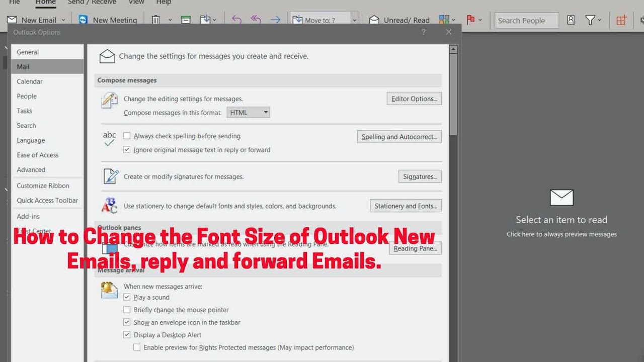Viewport: 644px width, 362px height.
Task: Click the Move folder icon in toolbar
Action: (x=205, y=20)
